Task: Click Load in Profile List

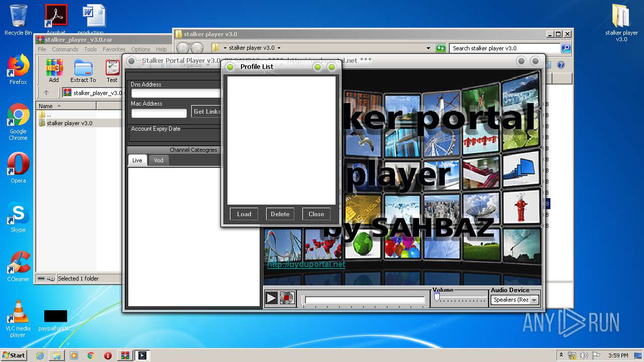Action: pos(244,214)
